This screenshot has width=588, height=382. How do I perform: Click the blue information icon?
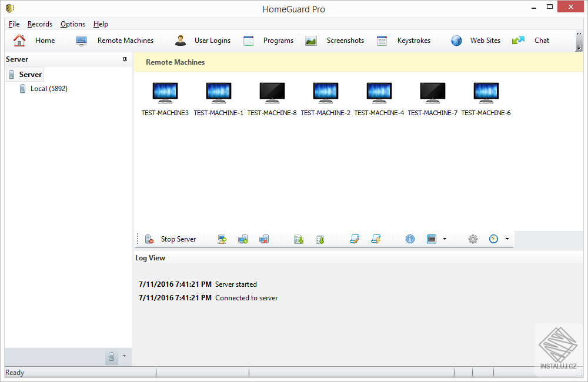(x=410, y=239)
